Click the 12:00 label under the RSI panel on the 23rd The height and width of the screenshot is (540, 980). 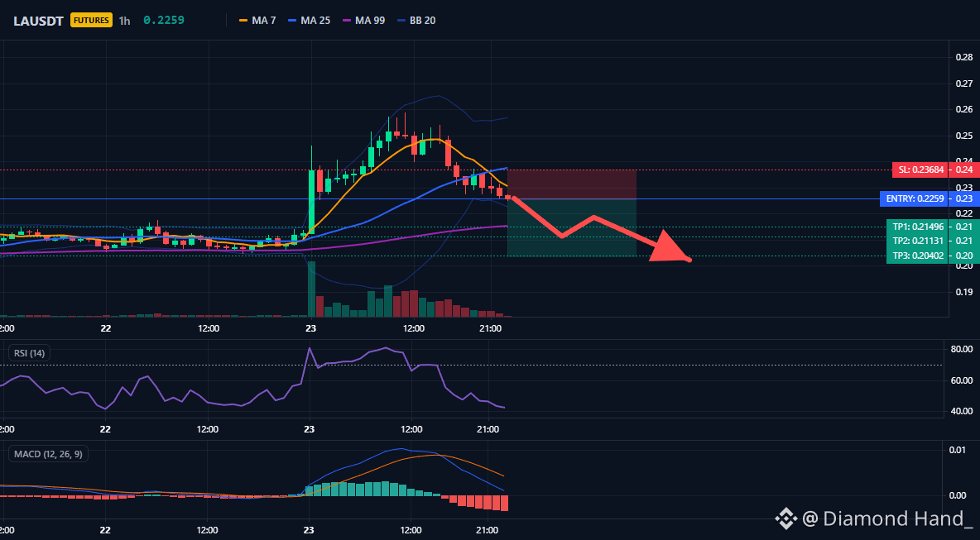pos(412,429)
